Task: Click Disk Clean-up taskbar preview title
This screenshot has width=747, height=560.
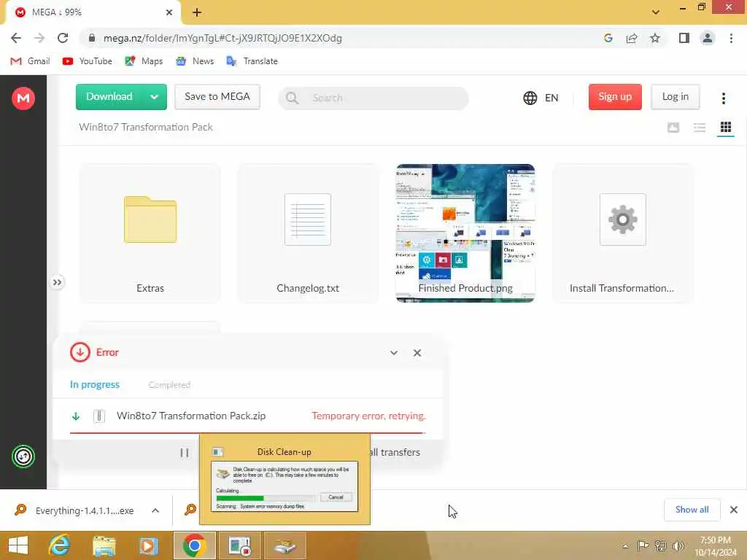Action: click(284, 452)
